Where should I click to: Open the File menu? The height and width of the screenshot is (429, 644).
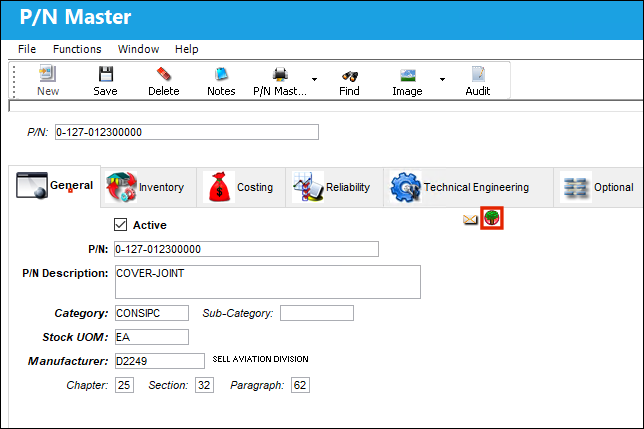[x=27, y=49]
